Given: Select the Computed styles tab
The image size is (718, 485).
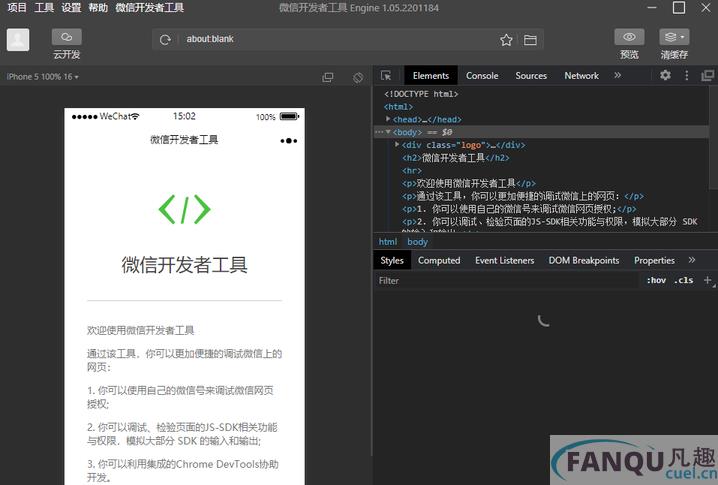Looking at the screenshot, I should pyautogui.click(x=439, y=260).
